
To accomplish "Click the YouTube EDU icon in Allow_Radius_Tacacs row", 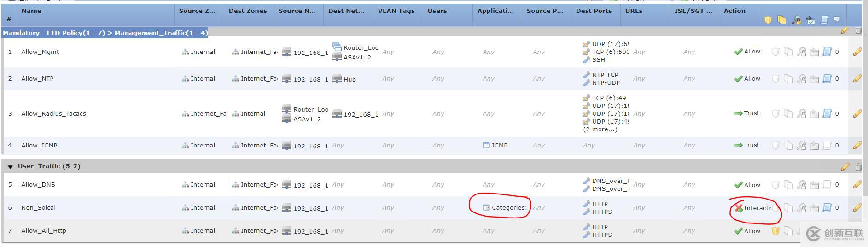I will (814, 113).
